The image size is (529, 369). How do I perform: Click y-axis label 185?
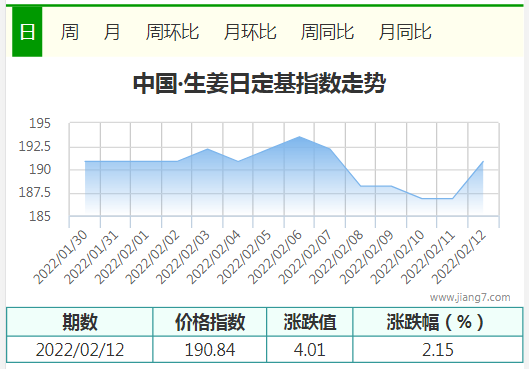40,216
